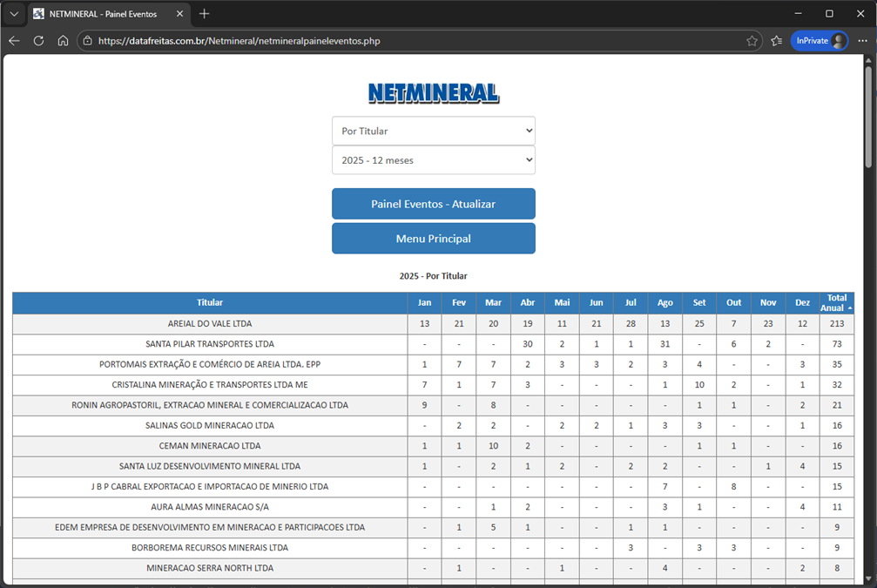This screenshot has height=588, width=877.
Task: Open the tab actions chevron menu
Action: tap(13, 14)
